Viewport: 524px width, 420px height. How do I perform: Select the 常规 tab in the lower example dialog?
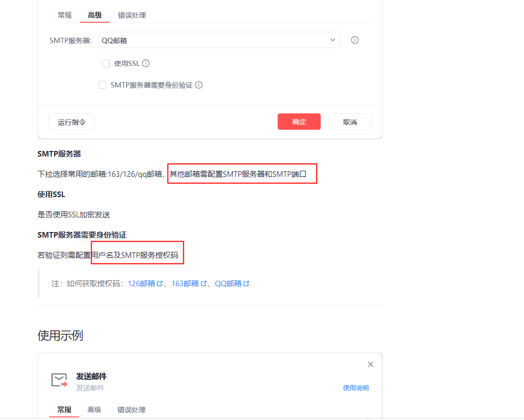64,410
